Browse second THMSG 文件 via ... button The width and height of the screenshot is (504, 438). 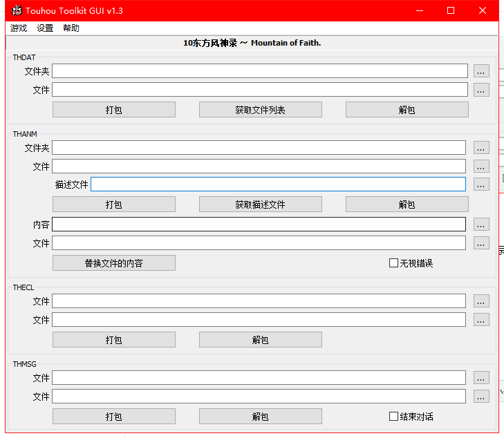(481, 397)
